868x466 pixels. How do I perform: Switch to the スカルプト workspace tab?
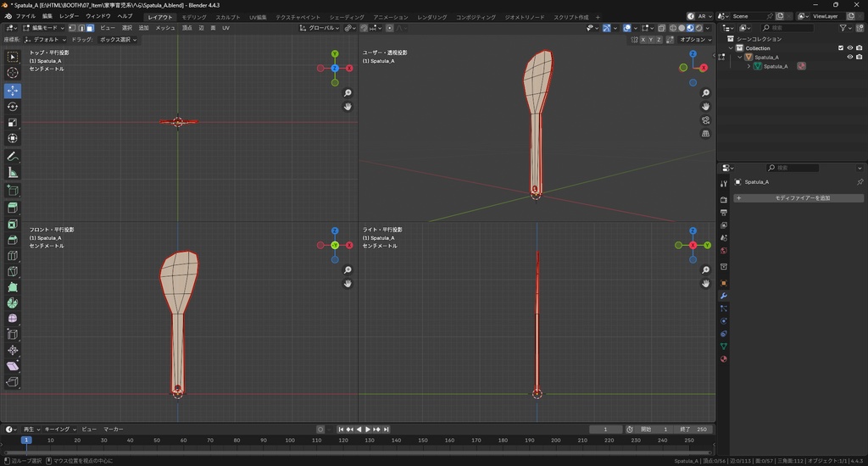(228, 17)
